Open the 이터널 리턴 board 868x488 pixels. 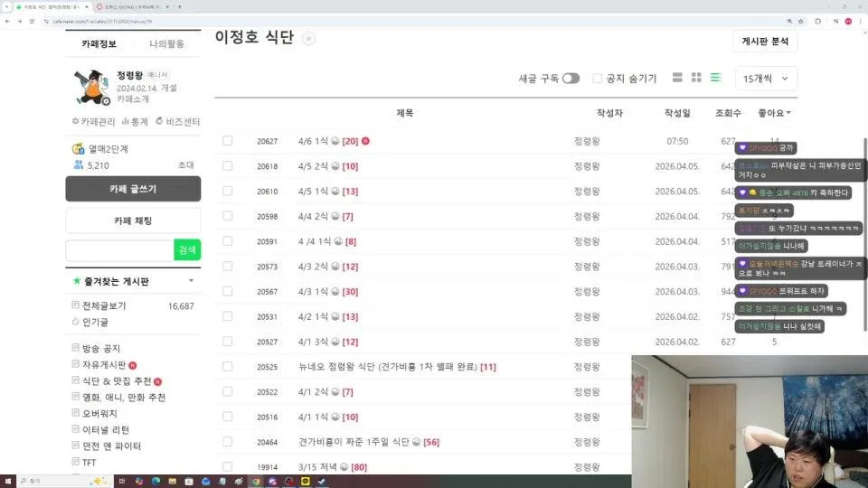106,429
